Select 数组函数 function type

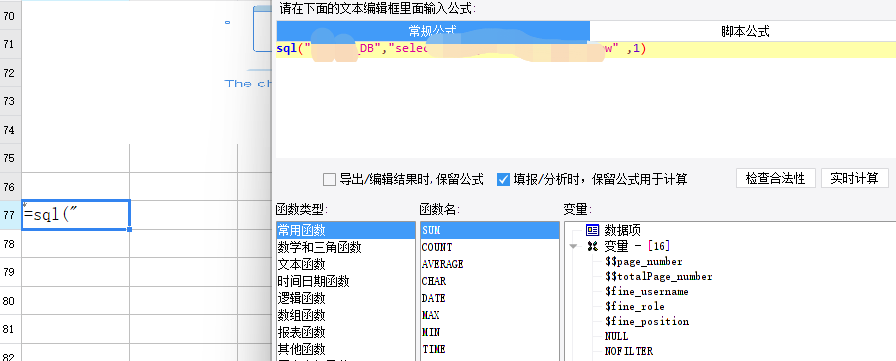point(346,315)
